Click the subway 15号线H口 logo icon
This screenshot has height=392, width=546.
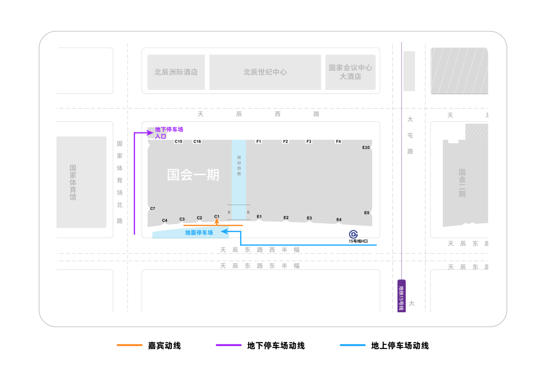pyautogui.click(x=353, y=234)
